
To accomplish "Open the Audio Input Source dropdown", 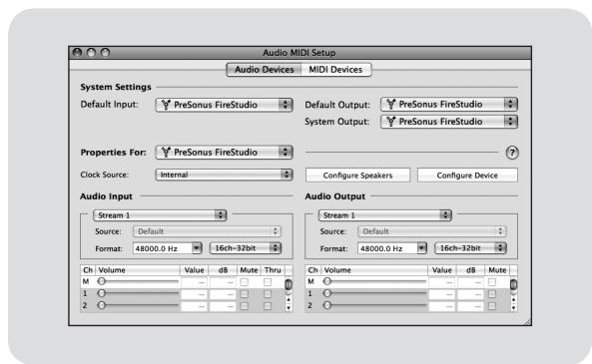I will coord(207,231).
